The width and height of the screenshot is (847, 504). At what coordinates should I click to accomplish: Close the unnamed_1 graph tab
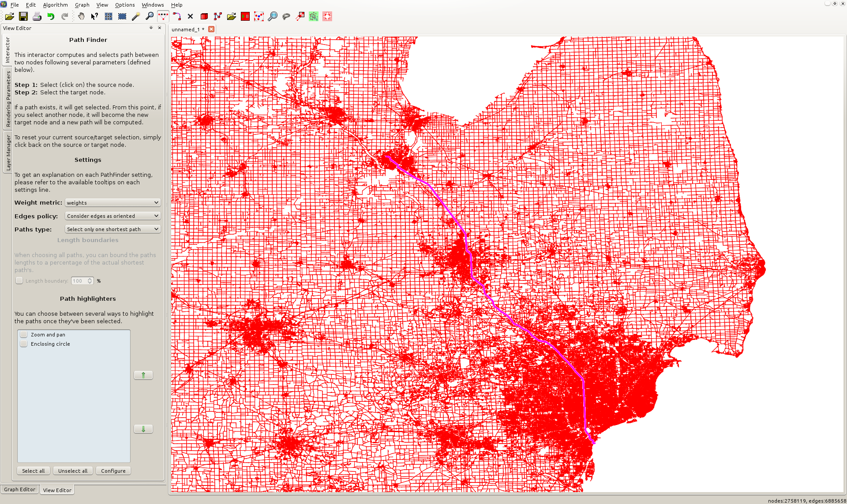click(x=211, y=29)
